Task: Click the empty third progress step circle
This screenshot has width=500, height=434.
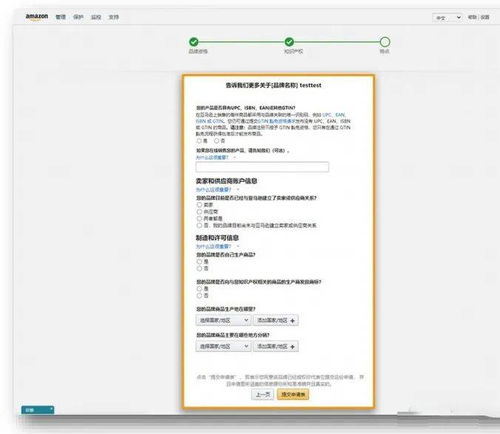Action: click(x=385, y=42)
